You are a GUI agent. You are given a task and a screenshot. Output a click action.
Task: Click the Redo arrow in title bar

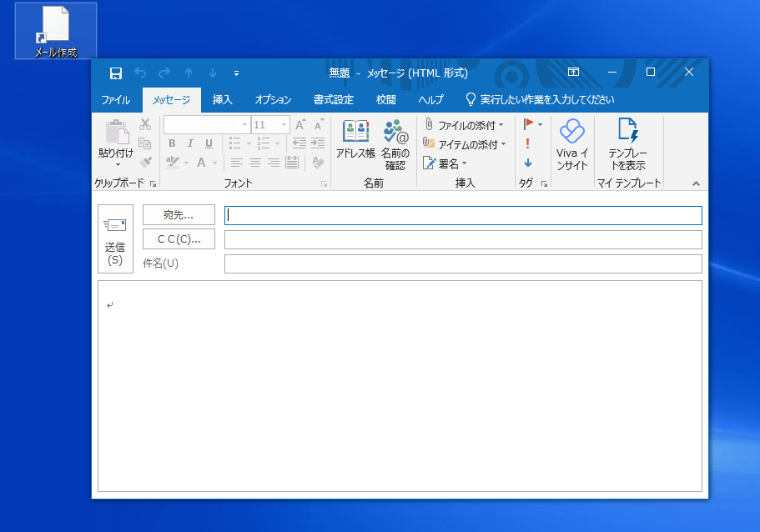pyautogui.click(x=164, y=73)
